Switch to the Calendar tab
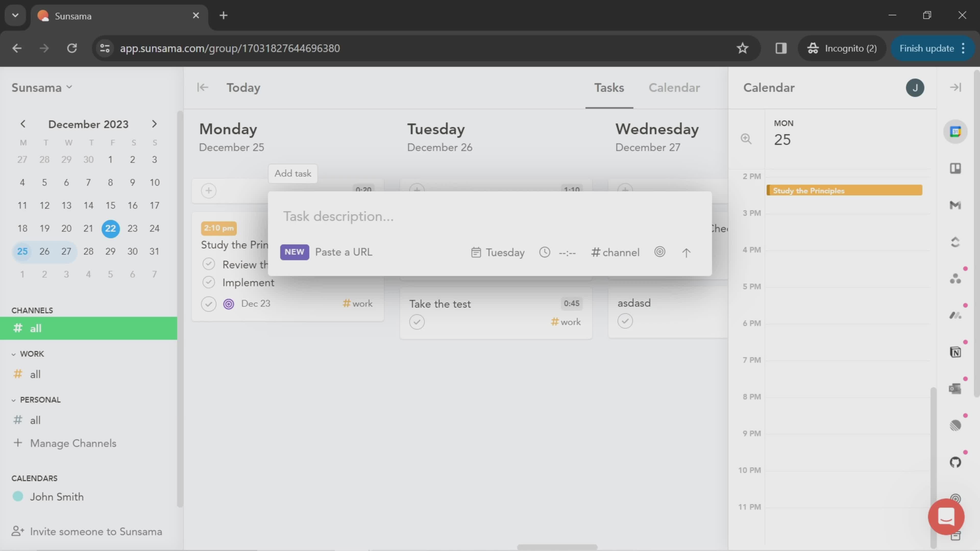The height and width of the screenshot is (551, 980). coord(674,87)
